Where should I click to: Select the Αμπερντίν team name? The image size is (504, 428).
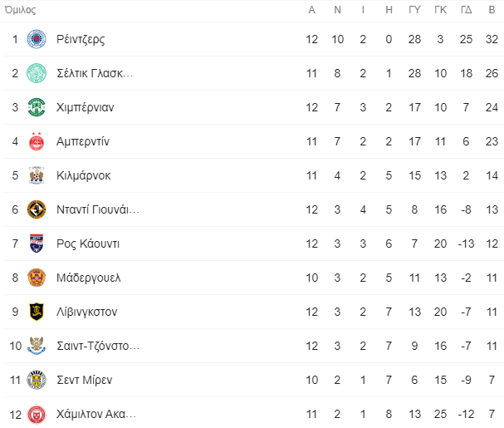(83, 141)
